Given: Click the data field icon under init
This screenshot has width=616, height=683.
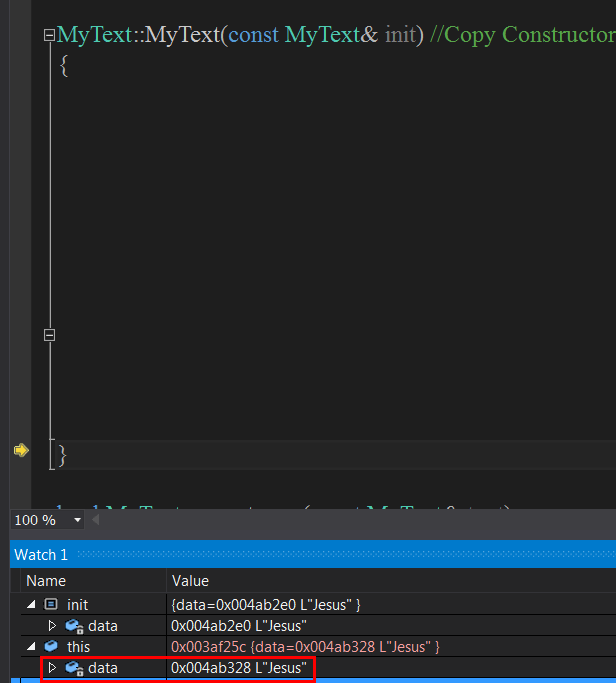Looking at the screenshot, I should [74, 626].
